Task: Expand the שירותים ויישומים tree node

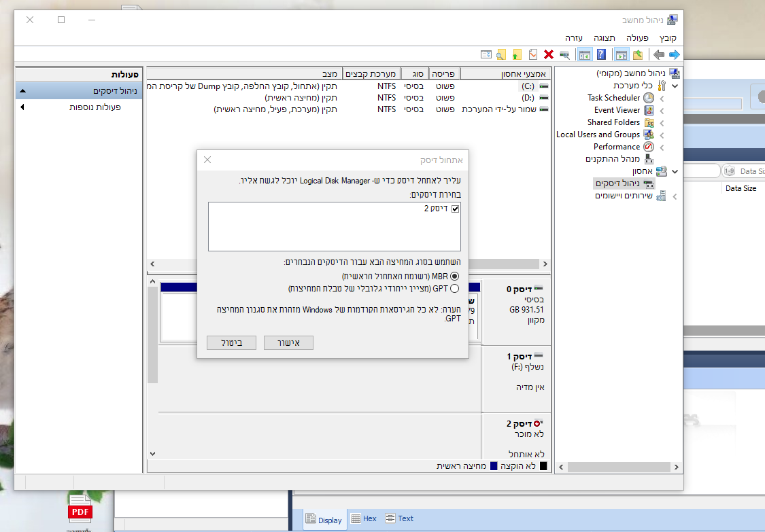Action: tap(675, 196)
